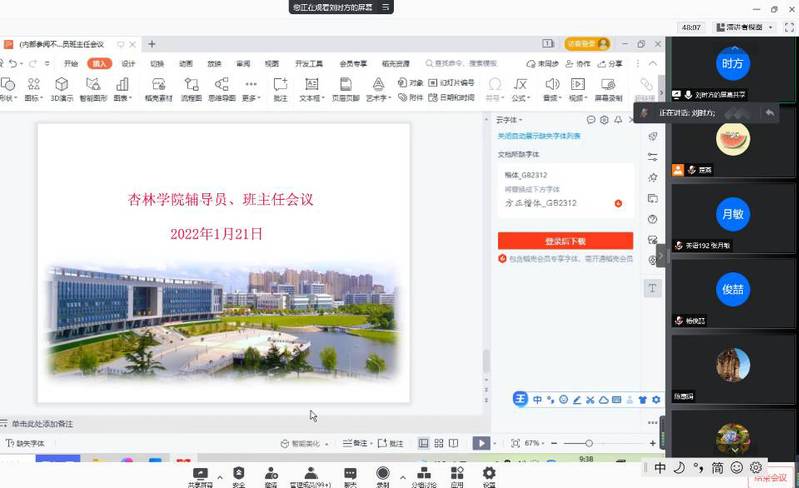Insert a 图表 chart
Screen dimensions: 799x488
coord(122,89)
